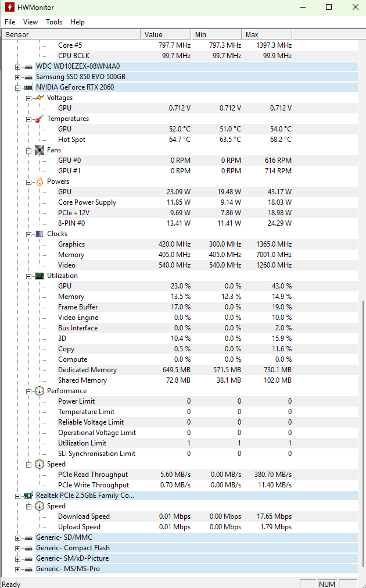Expand the Generic- Compact Flash node
The width and height of the screenshot is (366, 588).
(18, 548)
